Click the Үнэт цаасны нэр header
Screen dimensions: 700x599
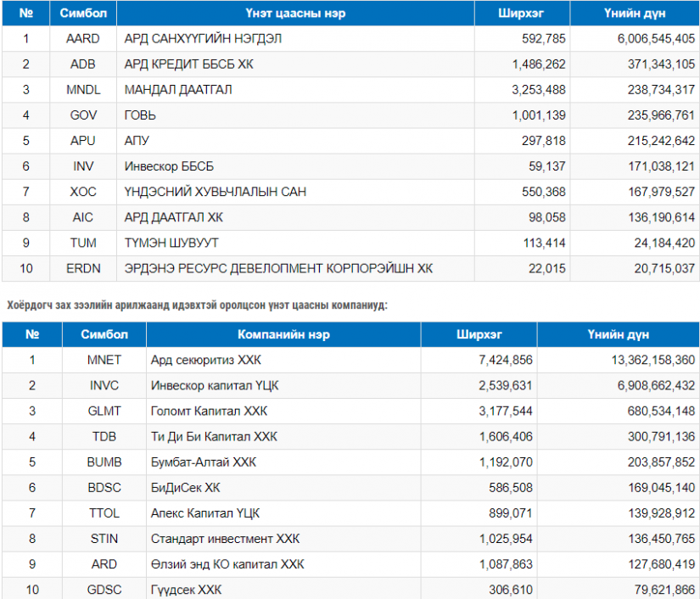coord(295,13)
